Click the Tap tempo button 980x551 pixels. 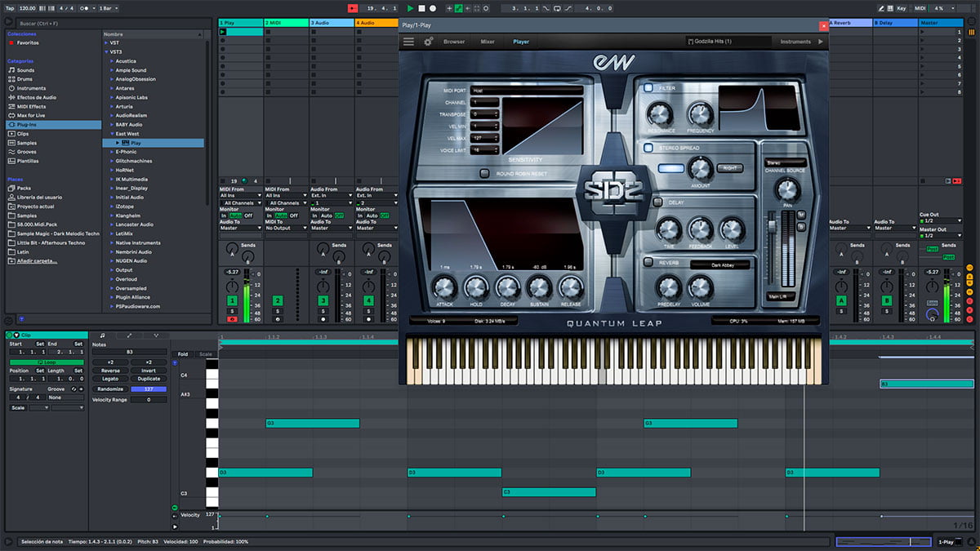[x=10, y=8]
